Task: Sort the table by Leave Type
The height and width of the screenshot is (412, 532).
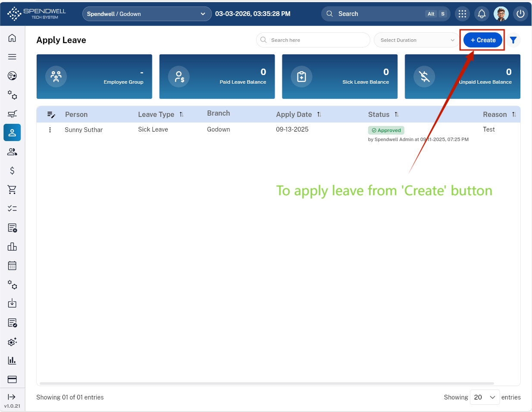Action: coord(182,114)
